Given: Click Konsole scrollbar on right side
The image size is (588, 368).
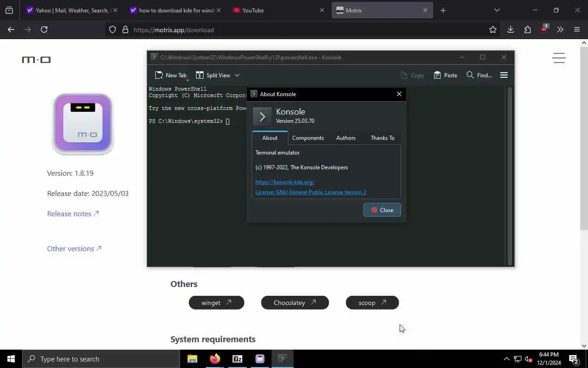Looking at the screenshot, I should [x=509, y=175].
